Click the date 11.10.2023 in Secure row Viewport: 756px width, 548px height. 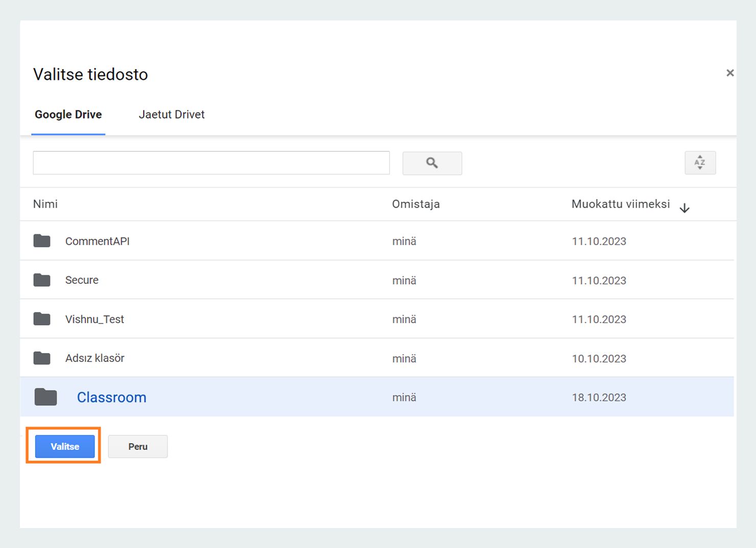coord(599,281)
